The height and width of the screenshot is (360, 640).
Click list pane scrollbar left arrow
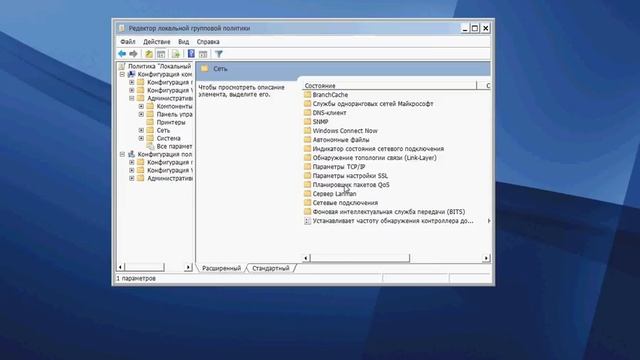click(x=306, y=258)
